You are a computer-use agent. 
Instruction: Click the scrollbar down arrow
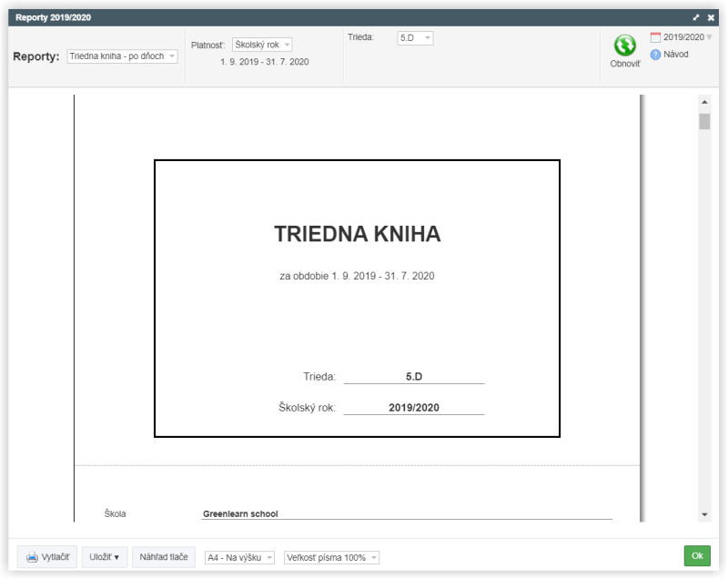tap(704, 514)
